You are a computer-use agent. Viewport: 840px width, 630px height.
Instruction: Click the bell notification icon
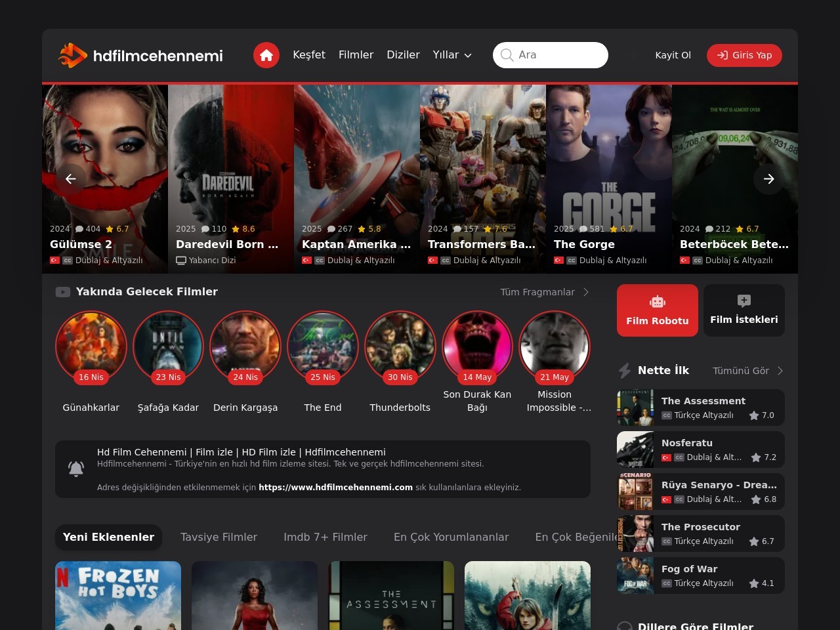pyautogui.click(x=76, y=469)
